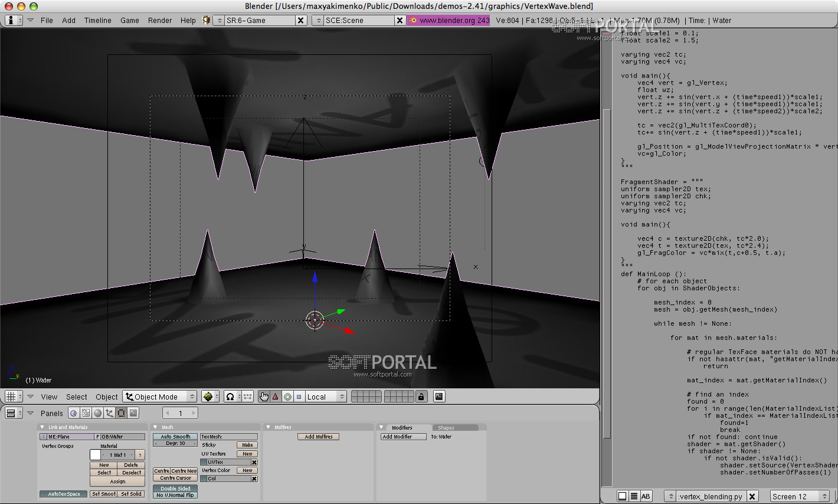This screenshot has height=504, width=838.
Task: Open the text file browse dropdown arrows
Action: point(670,496)
